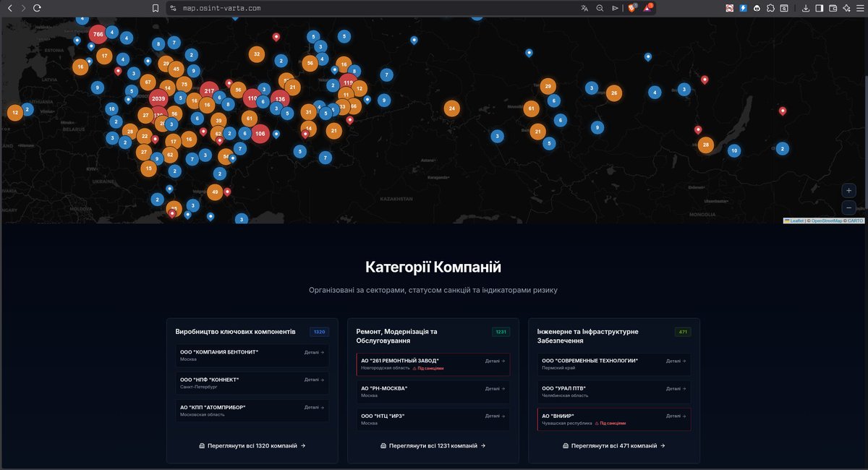Open the CARTO attribution link
The height and width of the screenshot is (470, 868).
(856, 221)
